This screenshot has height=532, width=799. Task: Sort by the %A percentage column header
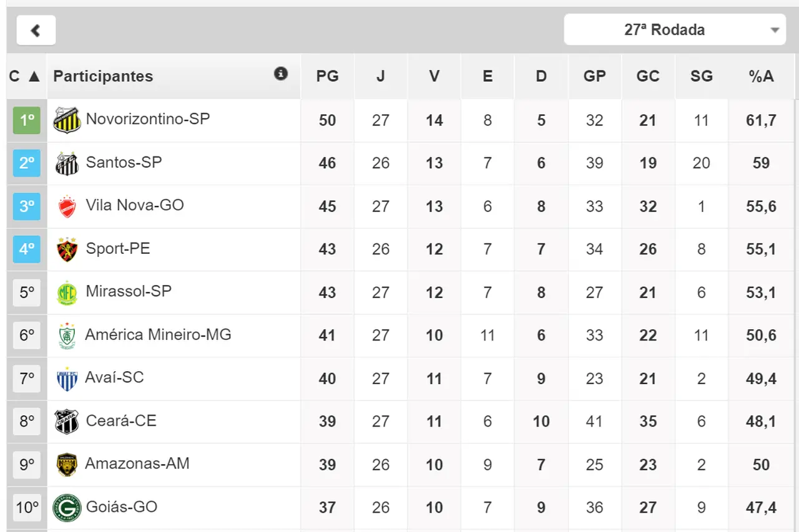pos(761,76)
